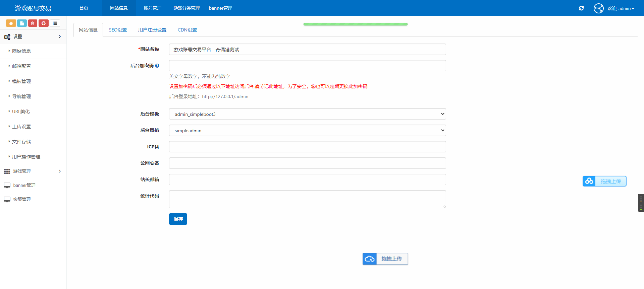
Task: Open the 后台风格 simpleadmin dropdown
Action: pyautogui.click(x=308, y=130)
